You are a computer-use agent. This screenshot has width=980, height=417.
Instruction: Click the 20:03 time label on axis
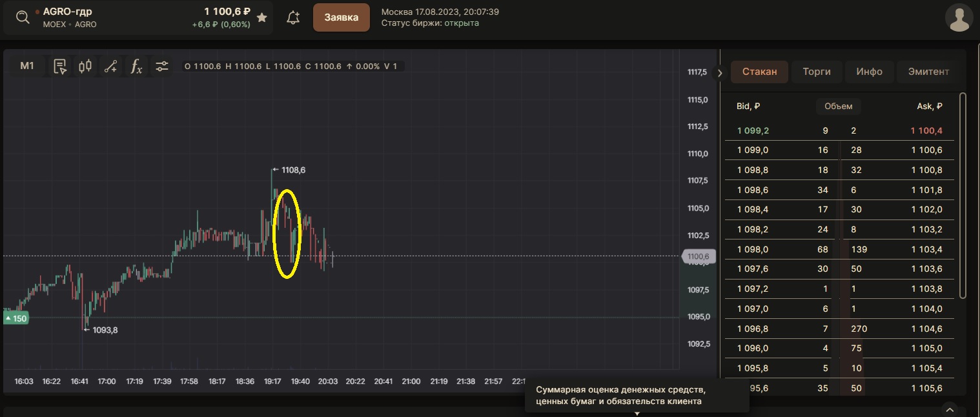328,381
